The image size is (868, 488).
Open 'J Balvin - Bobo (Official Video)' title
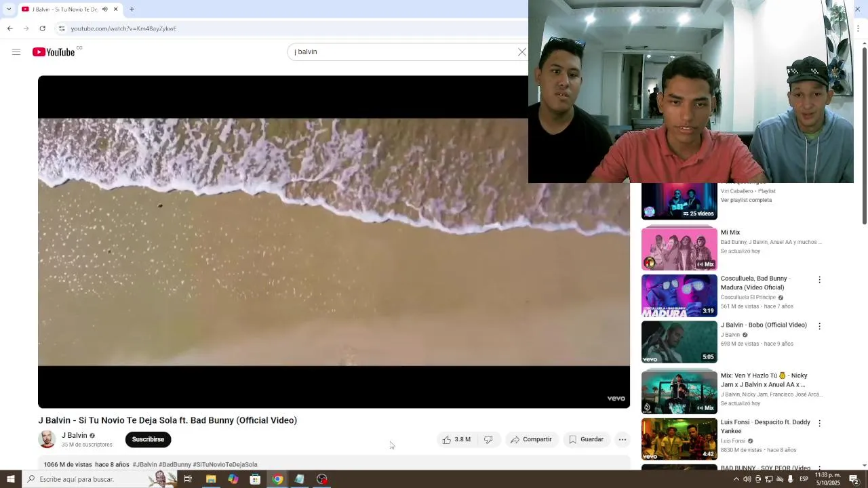coord(764,325)
